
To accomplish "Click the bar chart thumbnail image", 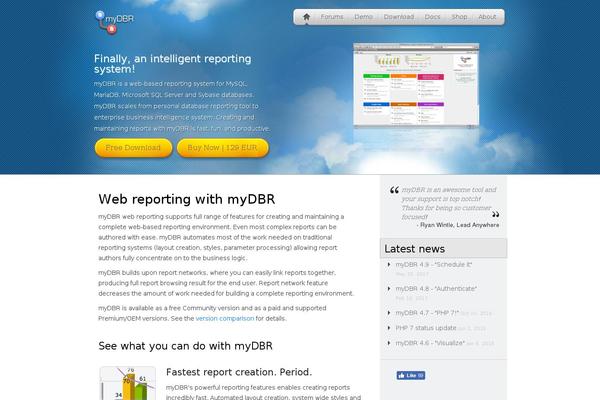I will click(128, 383).
